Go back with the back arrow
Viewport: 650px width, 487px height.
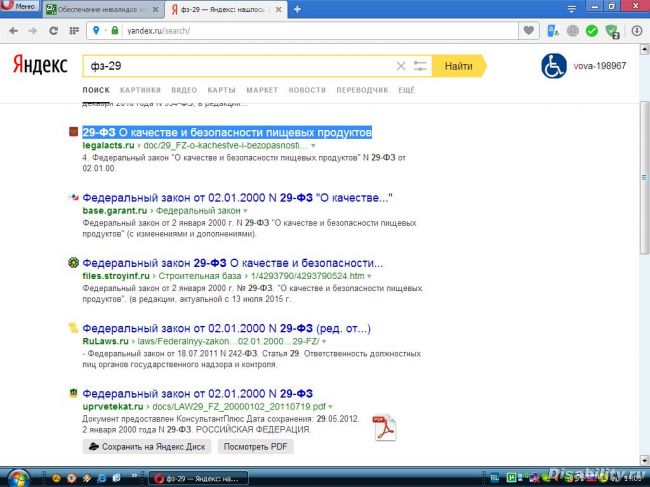pyautogui.click(x=13, y=31)
